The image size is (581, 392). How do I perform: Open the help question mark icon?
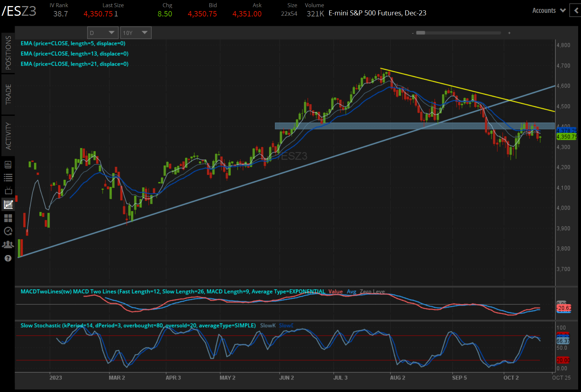[8, 258]
